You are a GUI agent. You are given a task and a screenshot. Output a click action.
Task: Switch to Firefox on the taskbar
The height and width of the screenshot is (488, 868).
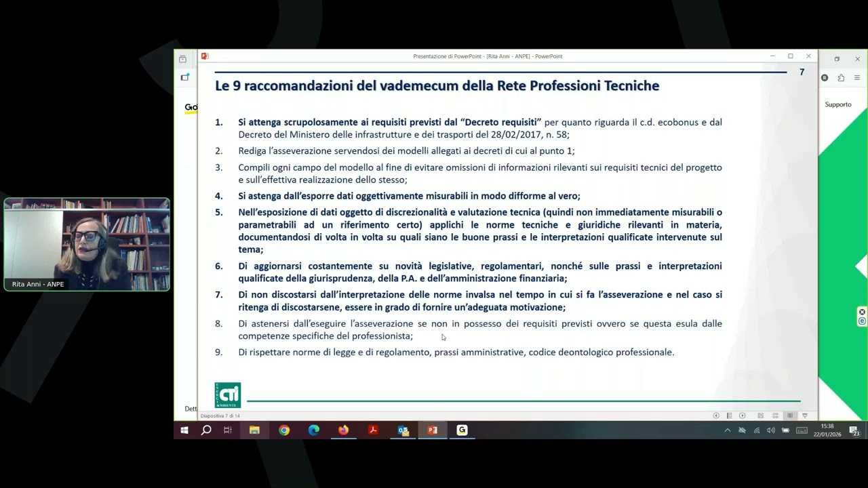point(343,430)
